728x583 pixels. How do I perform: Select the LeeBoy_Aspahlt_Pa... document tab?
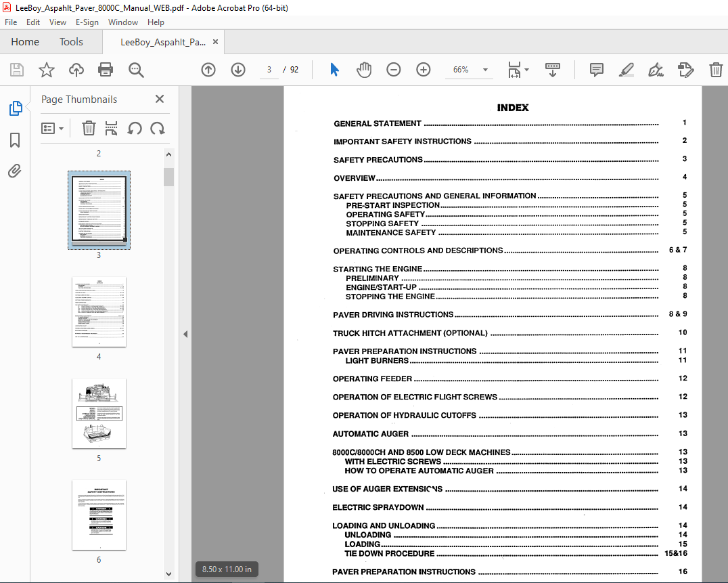tap(163, 42)
